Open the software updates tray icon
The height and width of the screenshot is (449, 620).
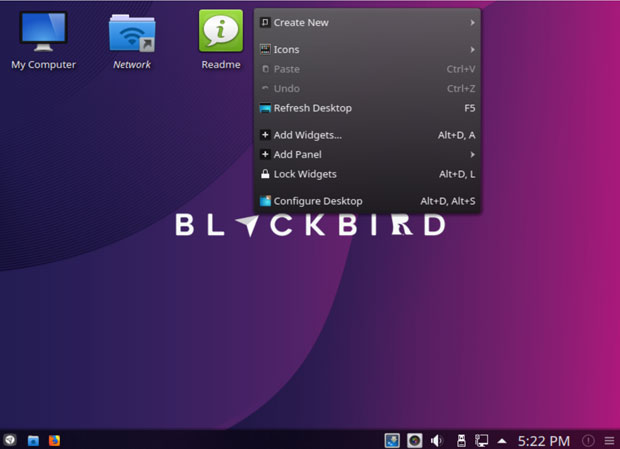click(x=392, y=440)
